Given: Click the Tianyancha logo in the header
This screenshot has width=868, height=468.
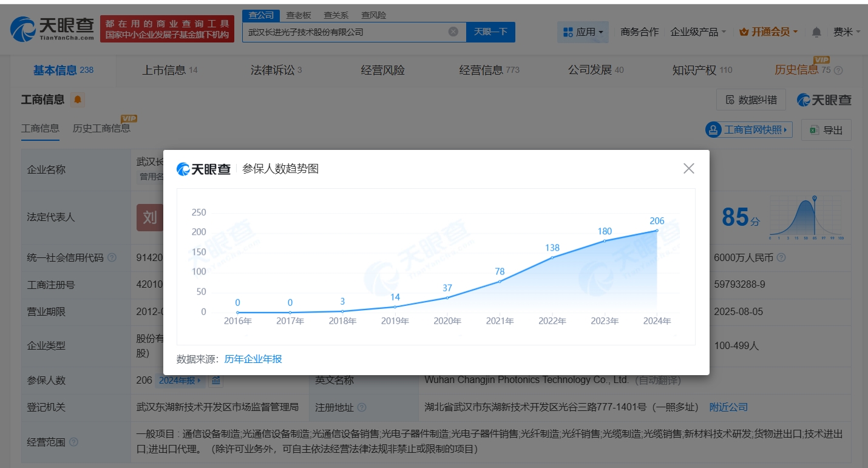Looking at the screenshot, I should 52,28.
